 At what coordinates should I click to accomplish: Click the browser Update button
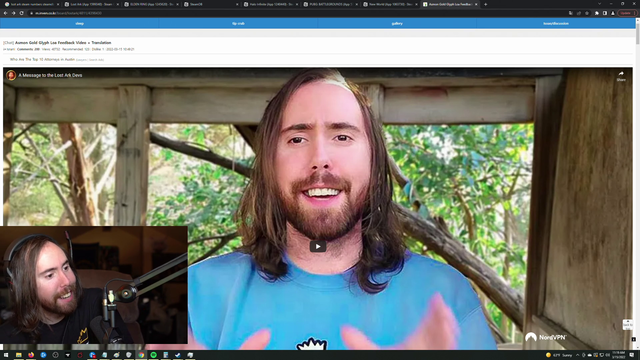[627, 13]
